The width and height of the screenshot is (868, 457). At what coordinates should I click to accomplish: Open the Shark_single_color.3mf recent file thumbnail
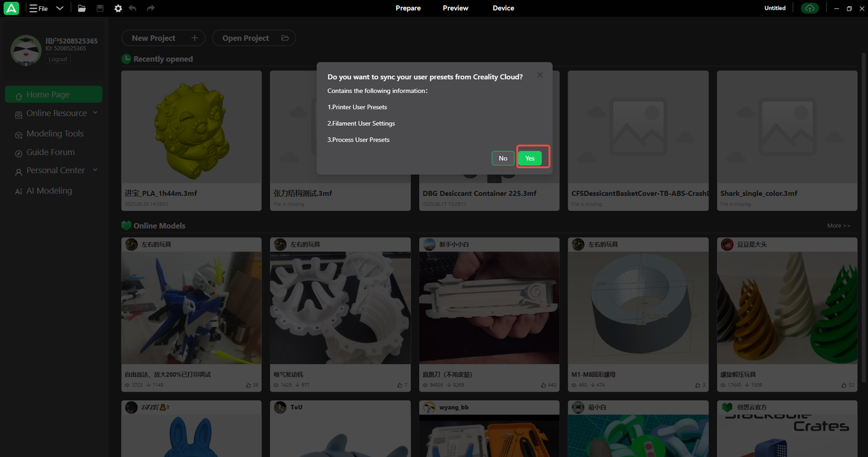click(787, 127)
